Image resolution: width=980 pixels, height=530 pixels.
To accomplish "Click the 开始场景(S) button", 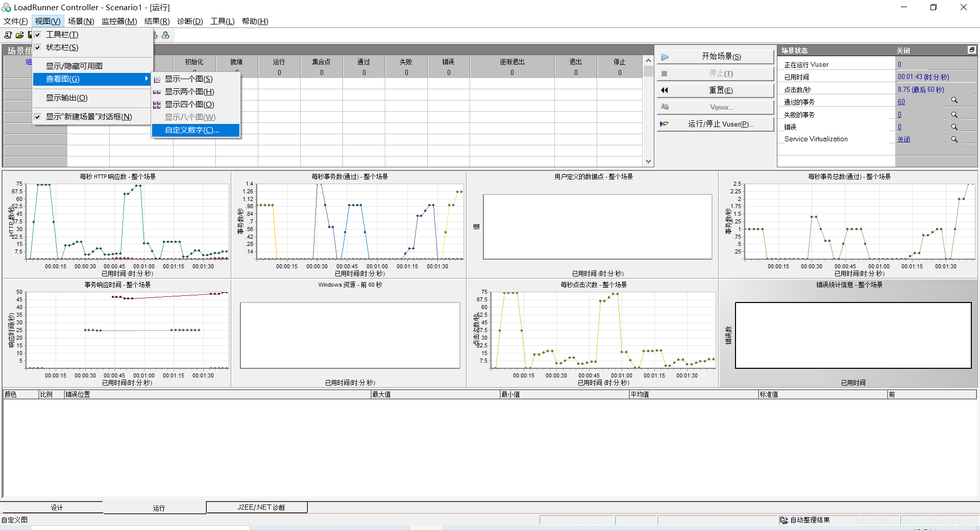I will coord(715,57).
